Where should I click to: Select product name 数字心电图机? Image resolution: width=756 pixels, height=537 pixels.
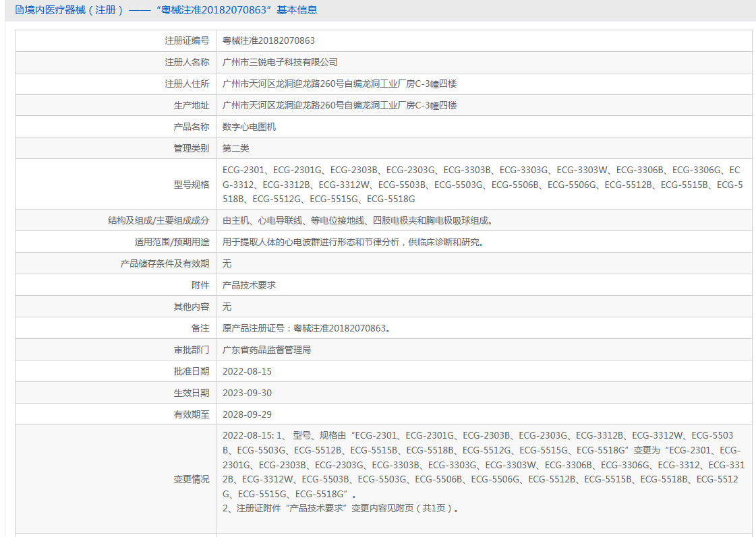pos(250,127)
